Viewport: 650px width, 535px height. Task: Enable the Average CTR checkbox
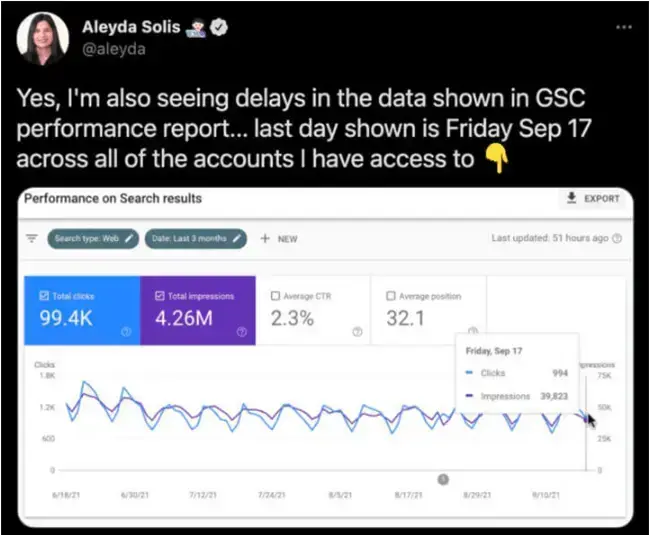pyautogui.click(x=275, y=296)
